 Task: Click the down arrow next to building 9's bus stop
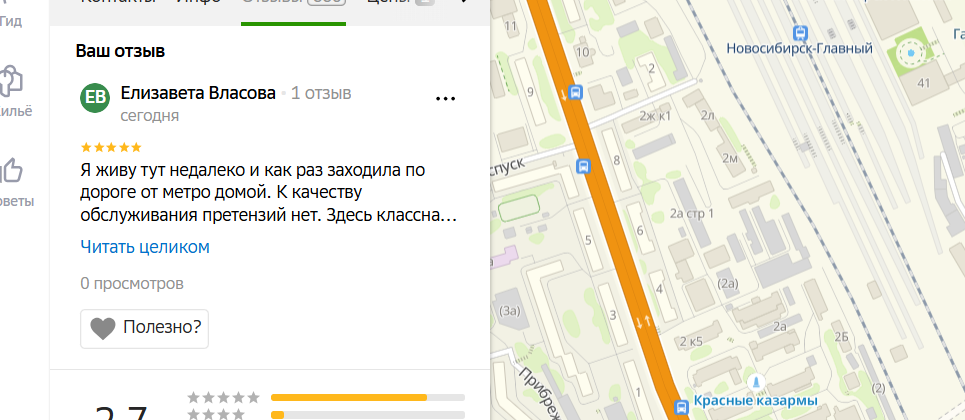coord(563,95)
